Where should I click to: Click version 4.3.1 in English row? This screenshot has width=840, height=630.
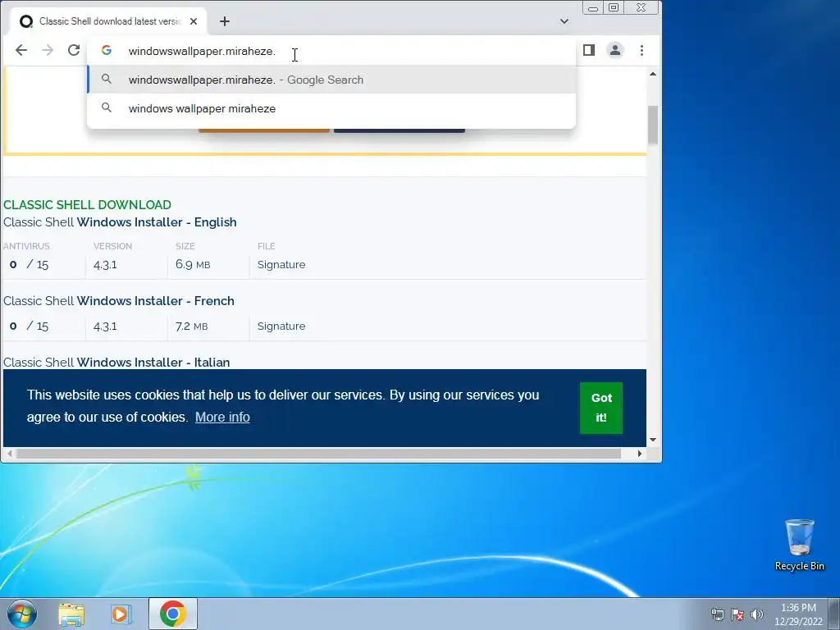click(x=105, y=265)
